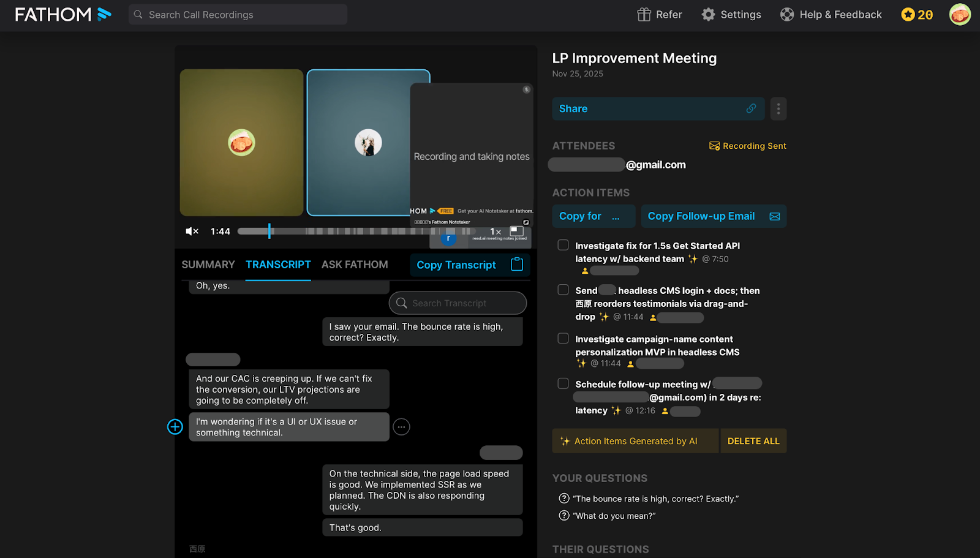Screen dimensions: 980x558
Task: Check 'Investigate fix for 1.5s Get Started API' item
Action: click(x=563, y=245)
